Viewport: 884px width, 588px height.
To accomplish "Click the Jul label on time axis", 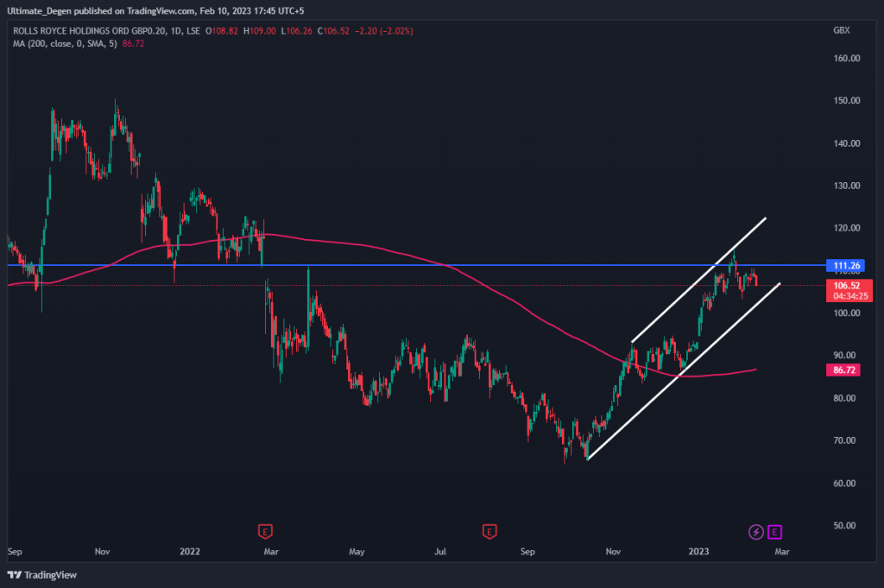I will [440, 552].
